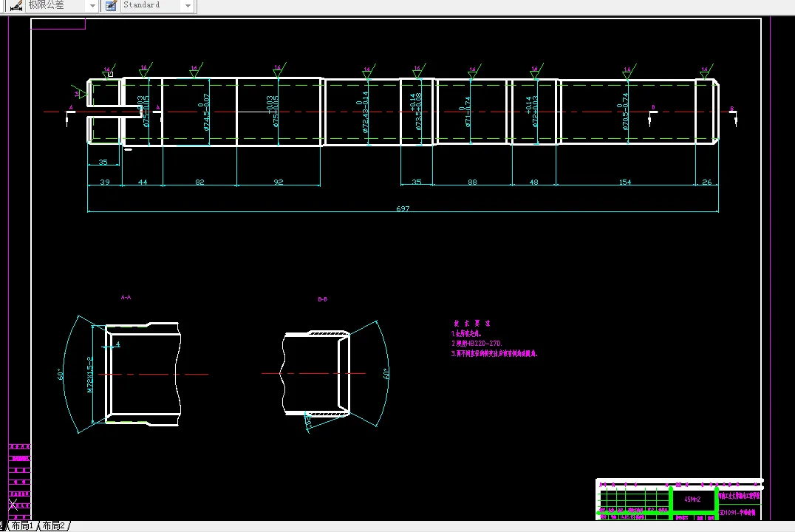
Task: Click the table style icon
Action: [x=111, y=6]
